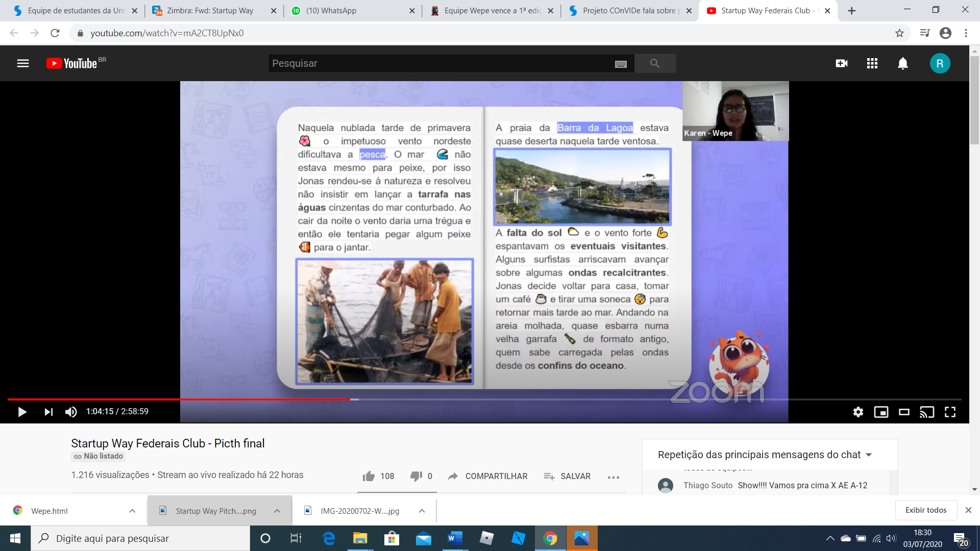Open IMG-20200702 download options chevron
Screen dimensions: 980x551
pos(422,511)
